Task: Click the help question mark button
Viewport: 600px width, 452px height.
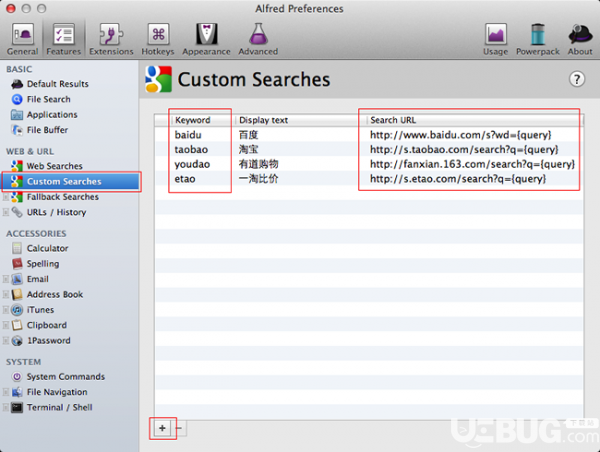Action: 577,79
